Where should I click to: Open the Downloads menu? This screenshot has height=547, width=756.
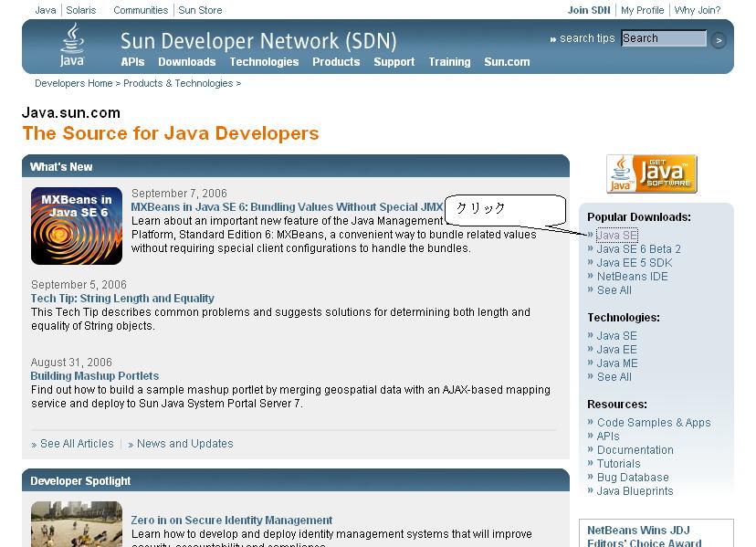[187, 62]
